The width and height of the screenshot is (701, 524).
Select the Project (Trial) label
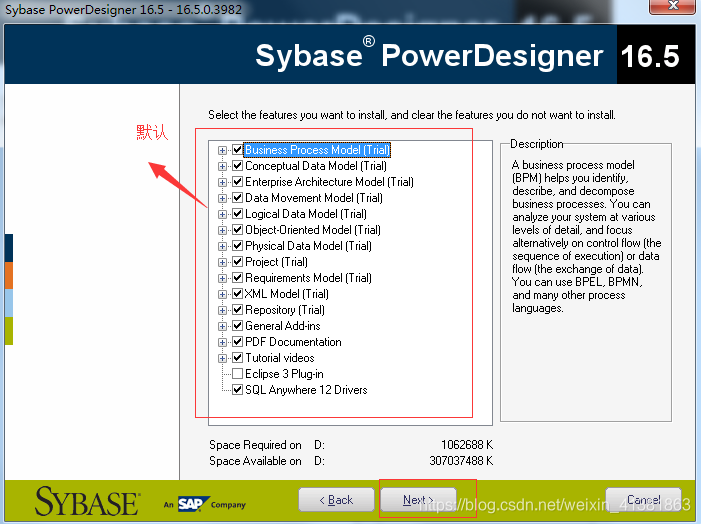pos(276,262)
